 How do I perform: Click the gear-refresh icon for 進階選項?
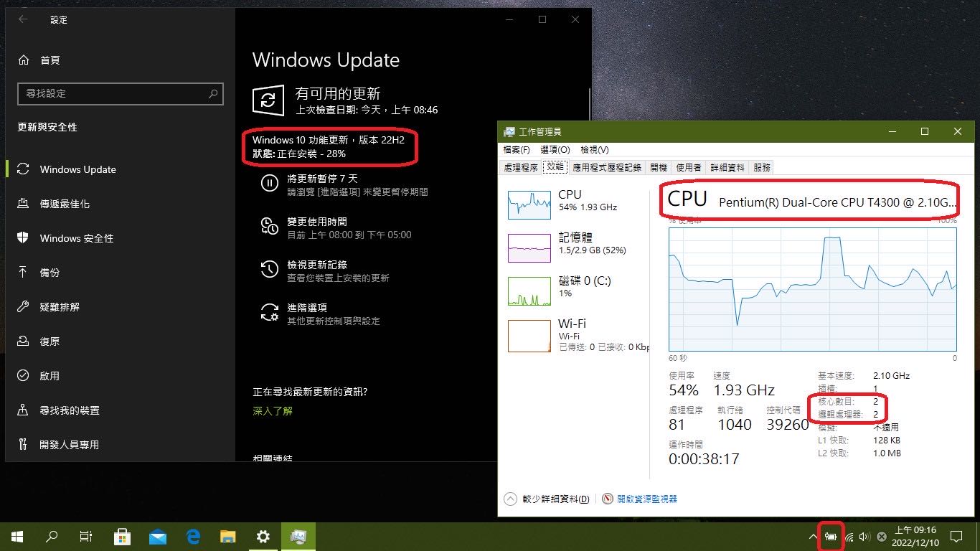tap(269, 312)
